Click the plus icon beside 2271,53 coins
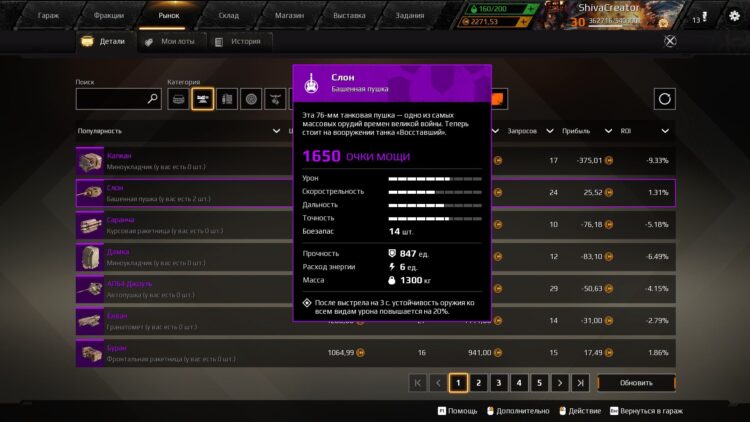This screenshot has width=750, height=422. pyautogui.click(x=524, y=22)
